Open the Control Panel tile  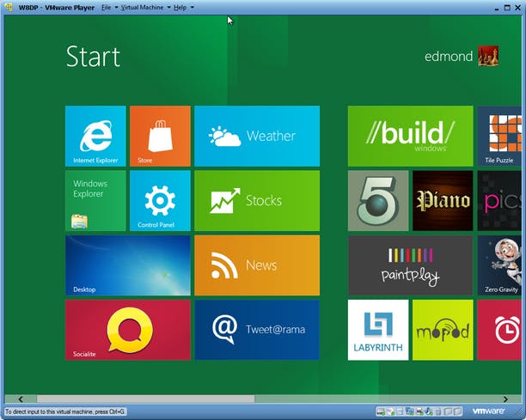tap(160, 200)
